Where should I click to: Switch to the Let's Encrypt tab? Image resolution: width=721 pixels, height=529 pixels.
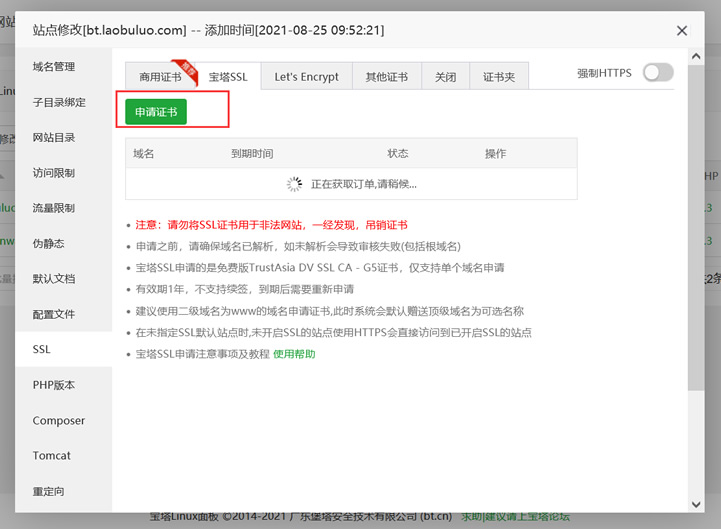pyautogui.click(x=307, y=77)
